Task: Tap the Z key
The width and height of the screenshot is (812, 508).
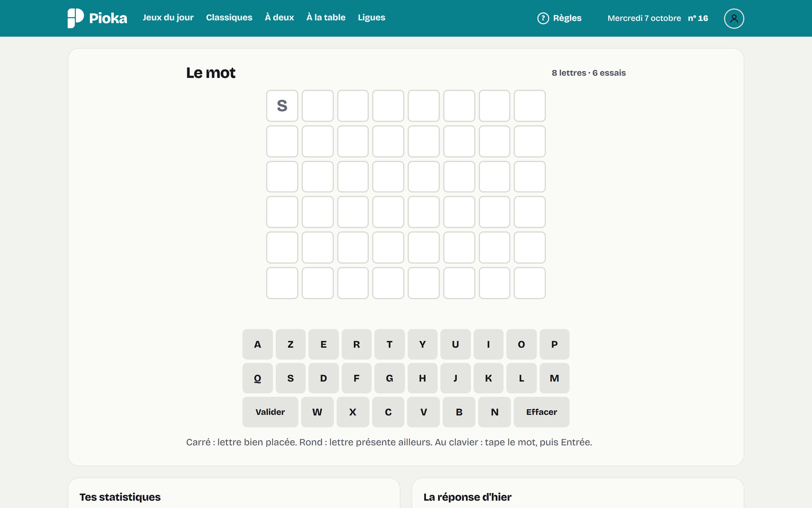Action: 290,344
